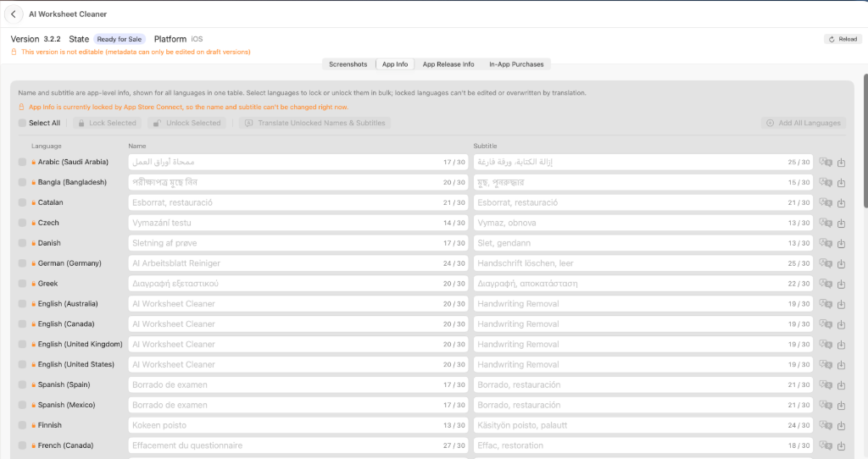Image resolution: width=868 pixels, height=459 pixels.
Task: Check the French (Canada) row checkbox
Action: pos(22,445)
